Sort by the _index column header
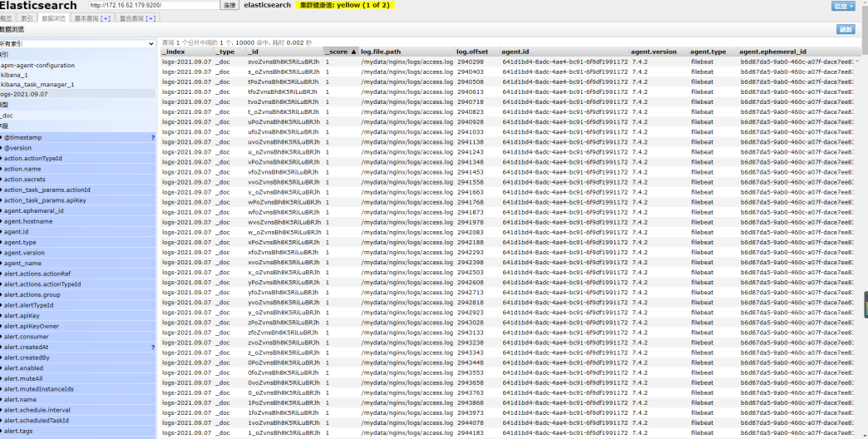This screenshot has width=868, height=439. 186,52
